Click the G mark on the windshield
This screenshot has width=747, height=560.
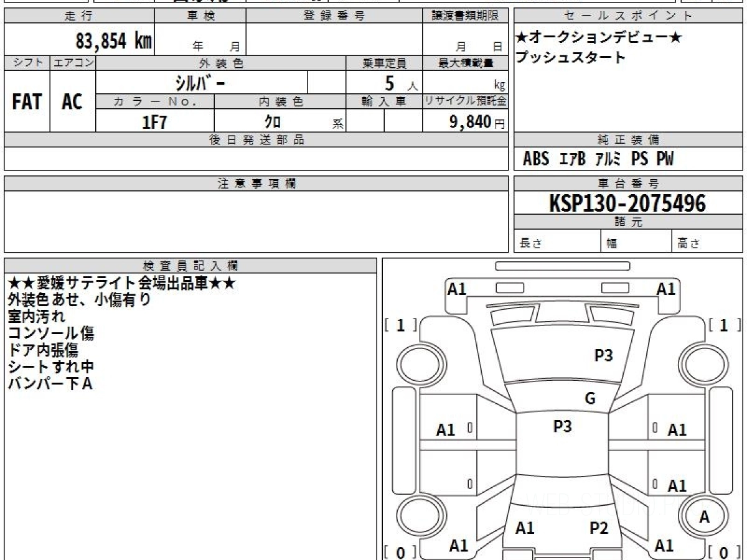590,399
